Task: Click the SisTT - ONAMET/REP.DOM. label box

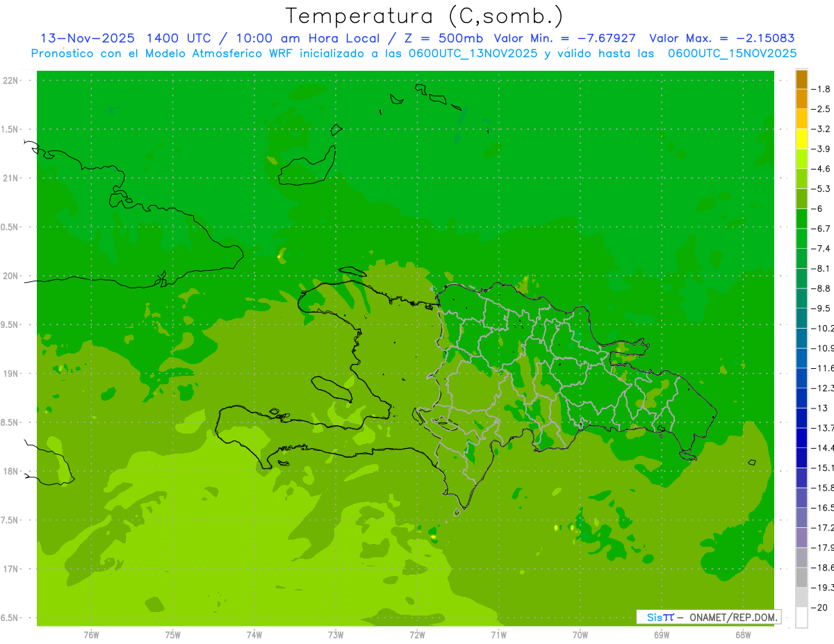Action: tap(708, 617)
